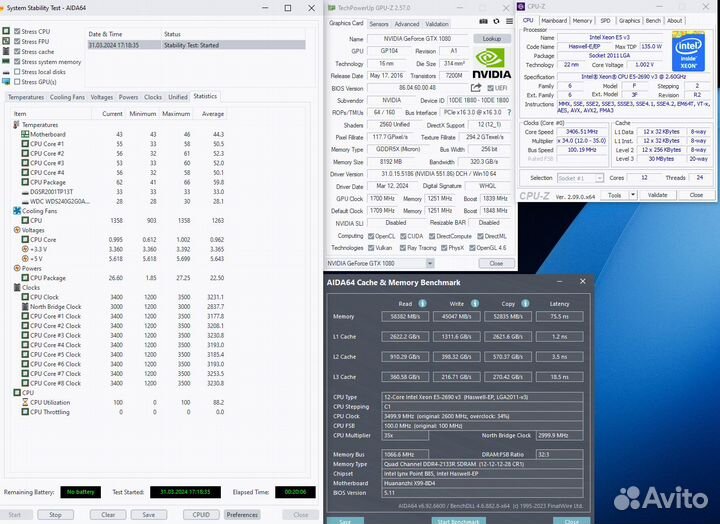This screenshot has height=524, width=720.
Task: Switch to the Temperatures tab in AIDA64
Action: pyautogui.click(x=26, y=97)
